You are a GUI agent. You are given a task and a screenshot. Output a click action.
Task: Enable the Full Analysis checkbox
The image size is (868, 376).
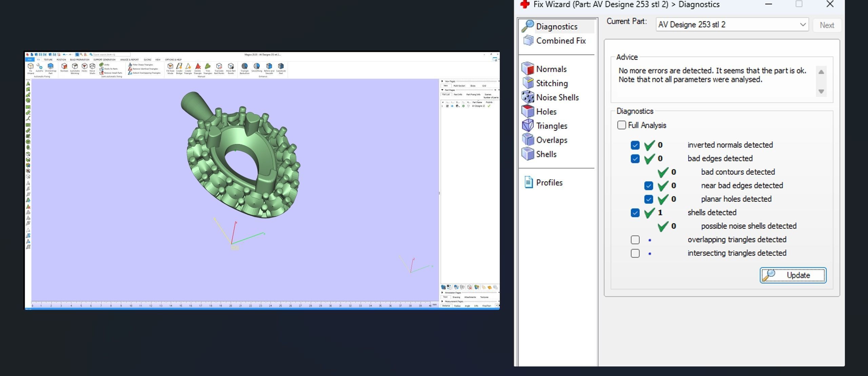pyautogui.click(x=622, y=125)
